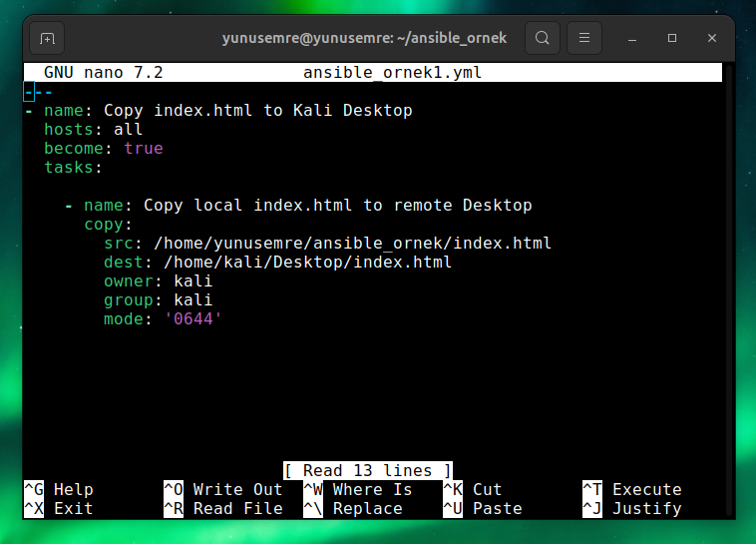
Task: Click the ^G Help shortcut label
Action: (x=59, y=489)
